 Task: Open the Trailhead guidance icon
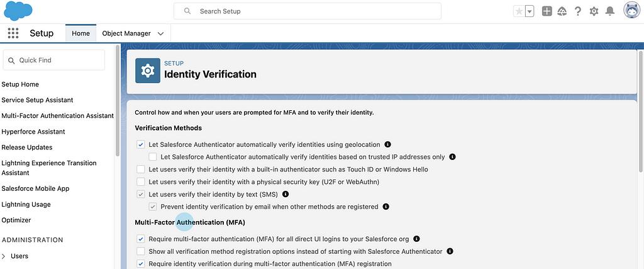point(562,11)
